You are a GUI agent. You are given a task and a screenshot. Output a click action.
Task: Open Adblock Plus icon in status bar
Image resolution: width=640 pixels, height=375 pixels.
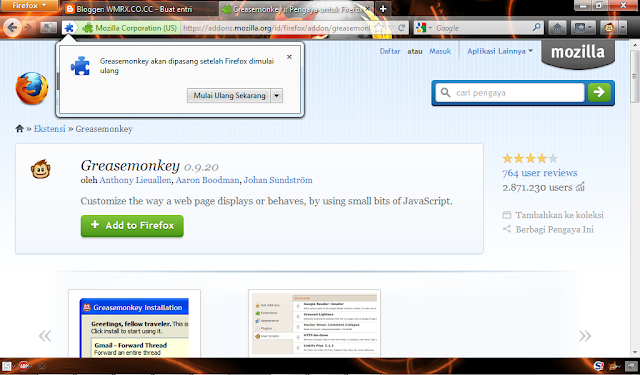[24, 366]
